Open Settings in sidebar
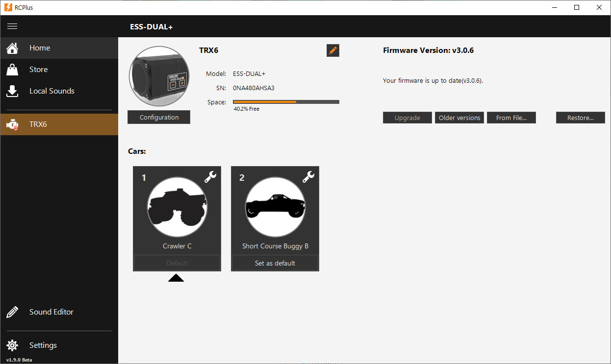Image resolution: width=611 pixels, height=364 pixels. (59, 345)
